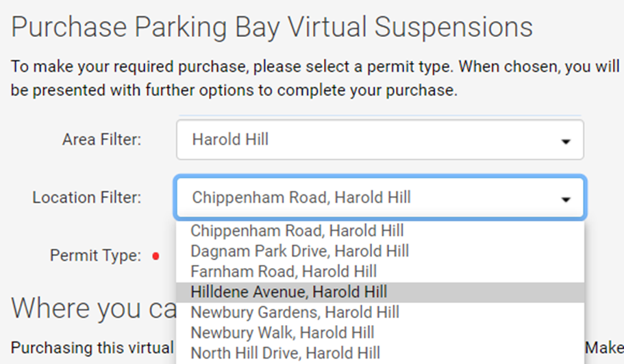624x364 pixels.
Task: Click the Location Filter label
Action: coord(87,198)
